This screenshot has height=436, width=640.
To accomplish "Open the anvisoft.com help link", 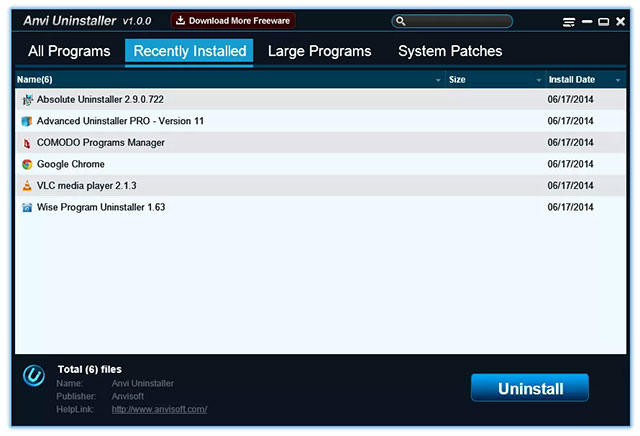I will tap(159, 409).
